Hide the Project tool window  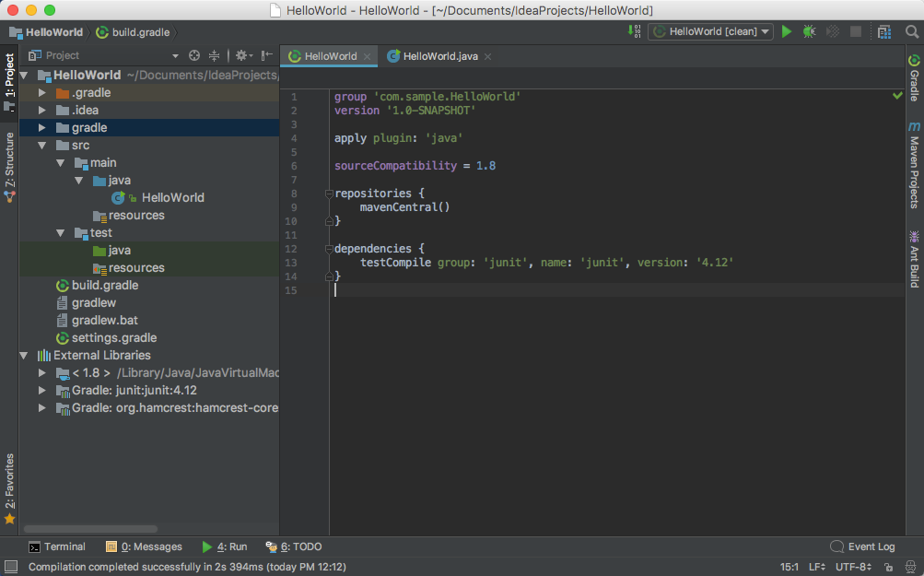point(266,55)
